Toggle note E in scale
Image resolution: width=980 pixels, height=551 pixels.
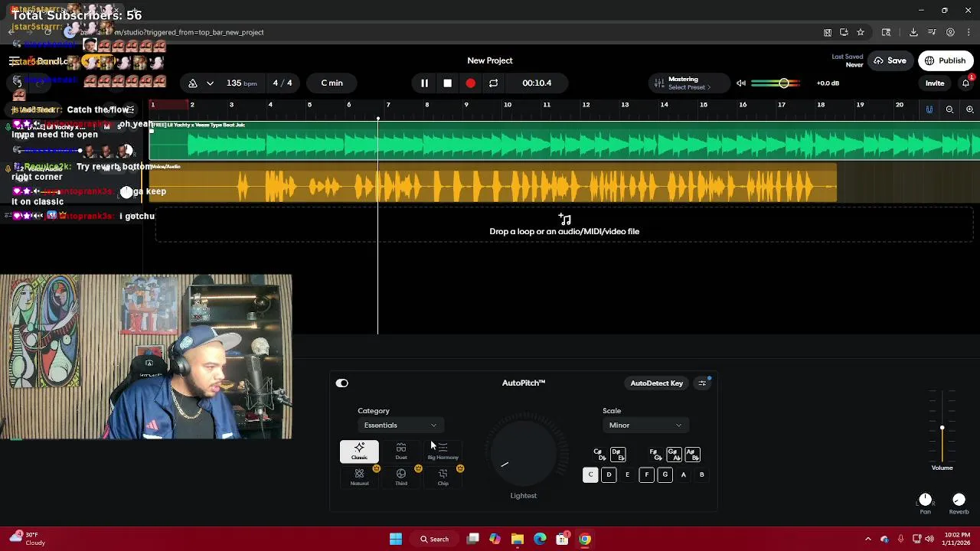coord(627,475)
